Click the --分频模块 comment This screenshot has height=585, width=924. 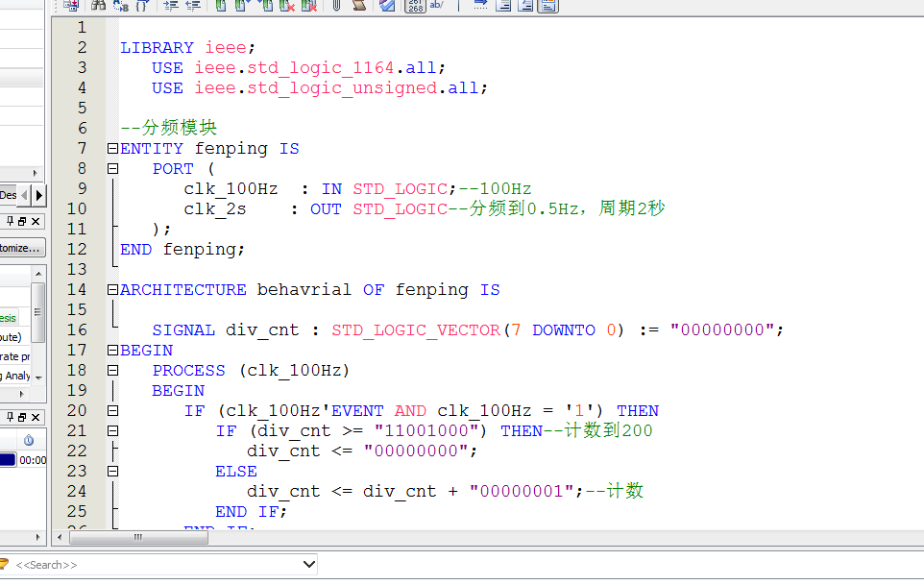(x=168, y=128)
